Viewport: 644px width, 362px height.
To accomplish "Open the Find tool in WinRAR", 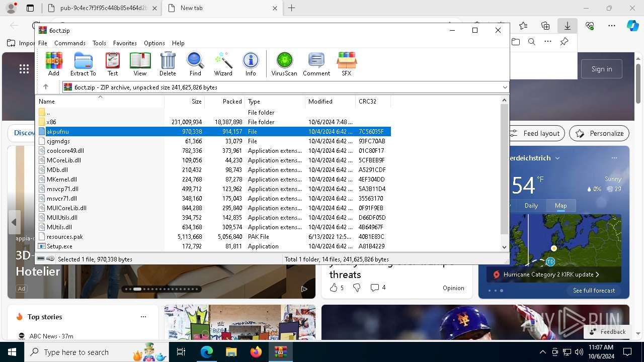I will click(195, 64).
